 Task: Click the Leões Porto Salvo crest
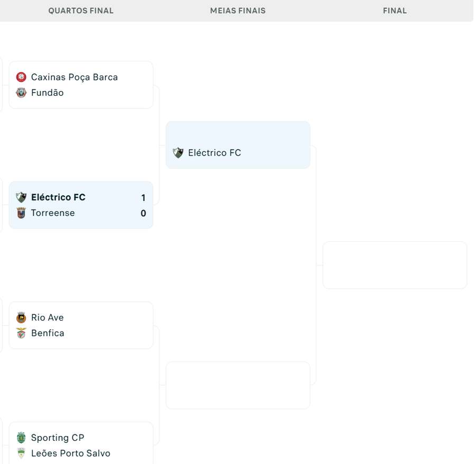tap(21, 453)
